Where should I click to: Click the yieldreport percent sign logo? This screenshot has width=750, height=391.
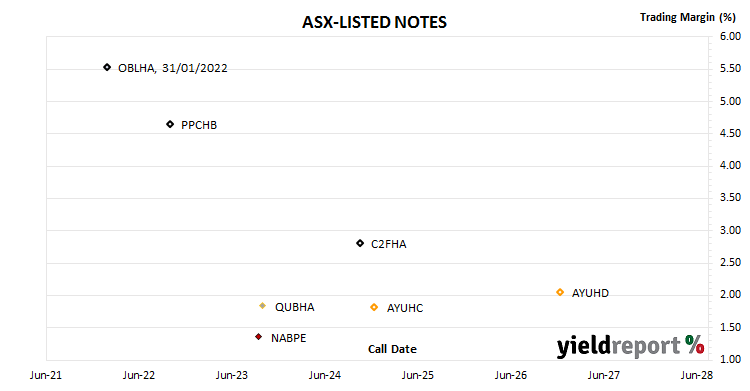coord(694,345)
